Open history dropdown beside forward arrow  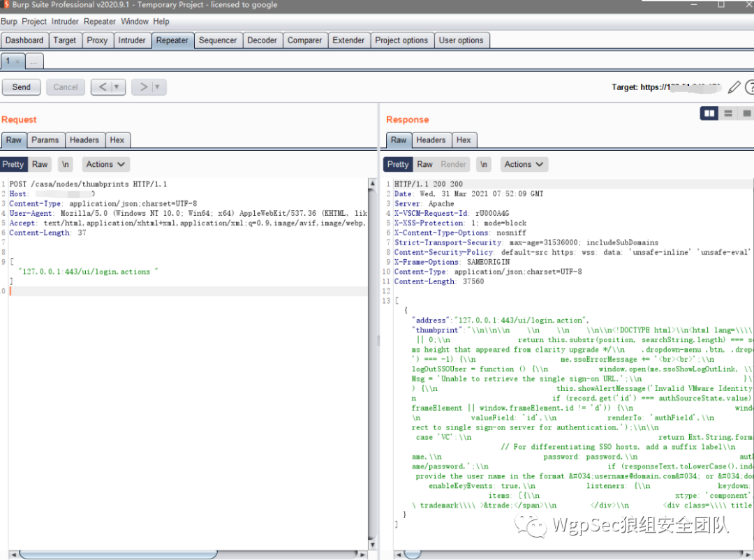pos(157,87)
